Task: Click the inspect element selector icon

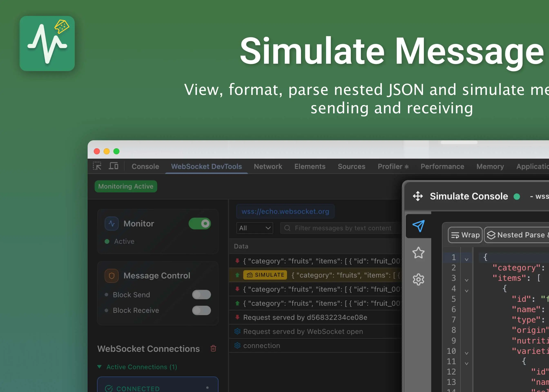Action: coord(97,166)
